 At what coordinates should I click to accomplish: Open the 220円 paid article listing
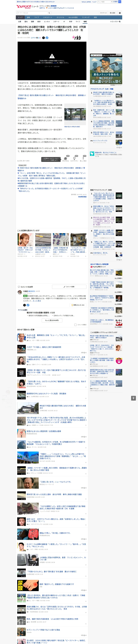[106, 311]
